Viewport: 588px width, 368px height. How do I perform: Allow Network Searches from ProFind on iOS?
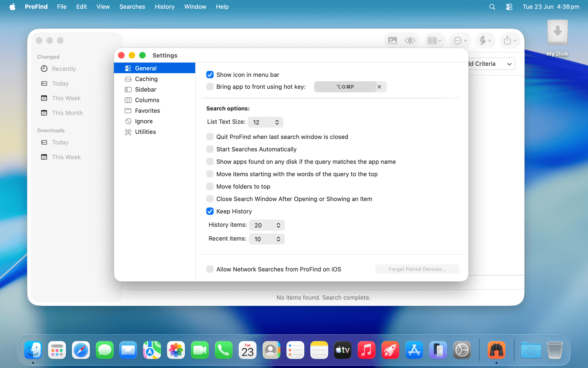click(x=210, y=269)
